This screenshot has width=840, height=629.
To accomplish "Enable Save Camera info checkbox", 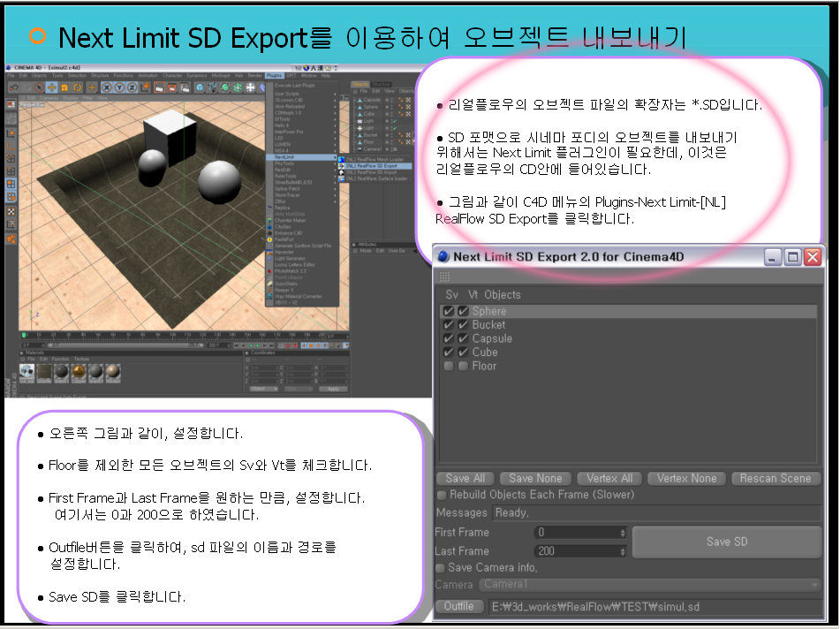I will [x=441, y=567].
